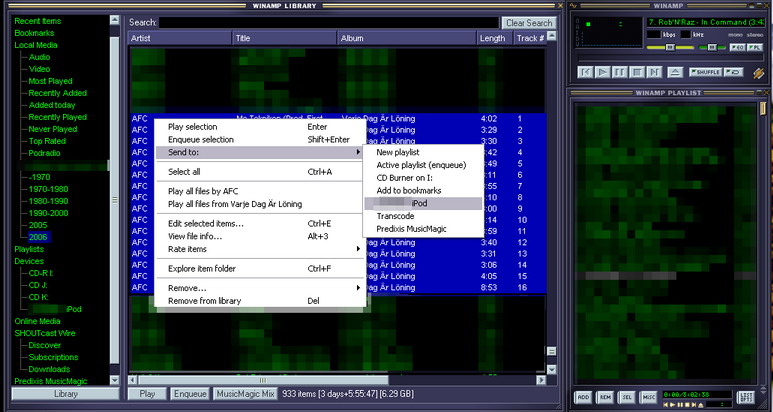
Task: Skip to next track in Winamp player
Action: click(654, 72)
